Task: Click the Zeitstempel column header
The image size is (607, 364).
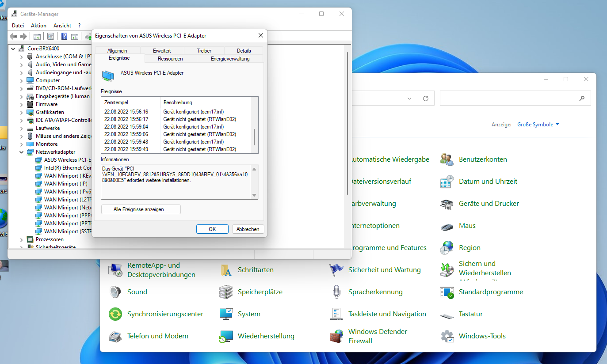Action: [131, 102]
